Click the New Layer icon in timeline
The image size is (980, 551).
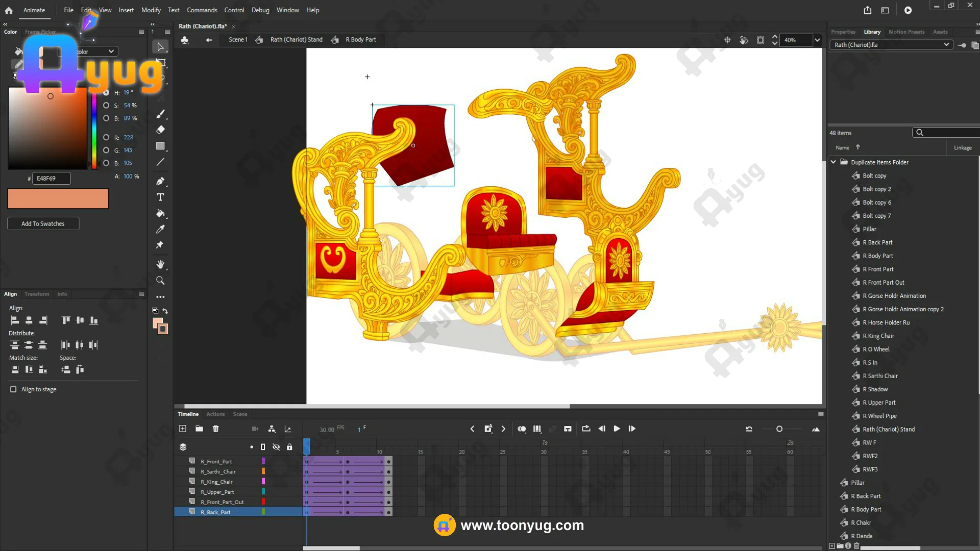pos(183,429)
